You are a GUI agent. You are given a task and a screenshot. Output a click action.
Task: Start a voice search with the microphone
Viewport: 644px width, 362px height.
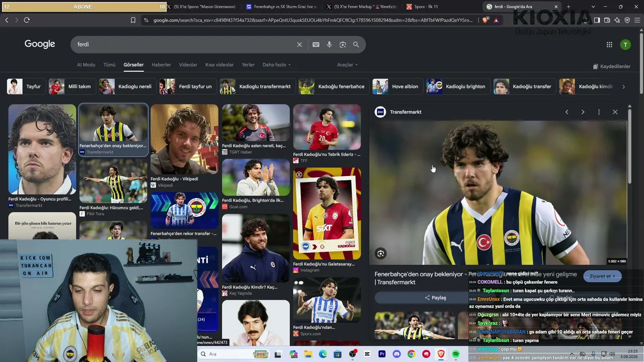coord(329,44)
